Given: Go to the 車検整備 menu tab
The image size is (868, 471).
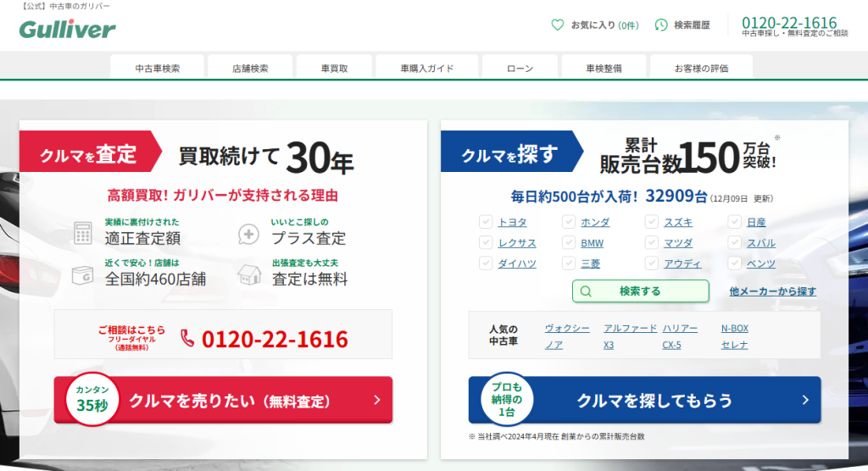Looking at the screenshot, I should click(606, 68).
